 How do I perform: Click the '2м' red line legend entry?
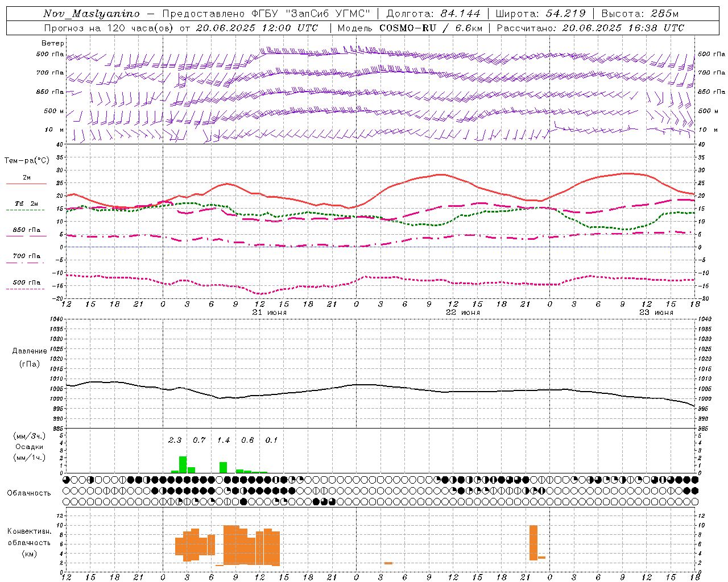pos(26,177)
